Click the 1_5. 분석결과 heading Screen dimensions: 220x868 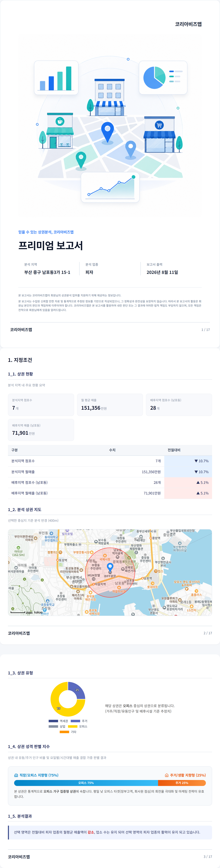pos(20,816)
